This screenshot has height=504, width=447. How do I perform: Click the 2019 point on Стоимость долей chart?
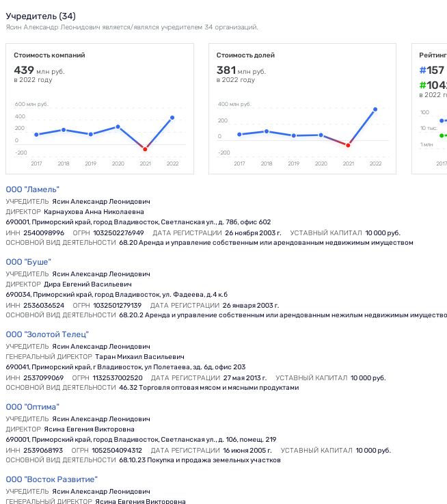point(294,135)
